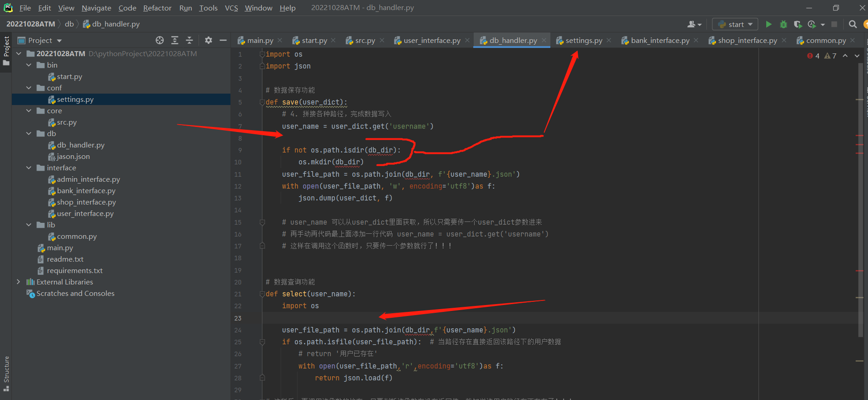Switch to the user_interface.py tab
868x400 pixels.
[432, 40]
